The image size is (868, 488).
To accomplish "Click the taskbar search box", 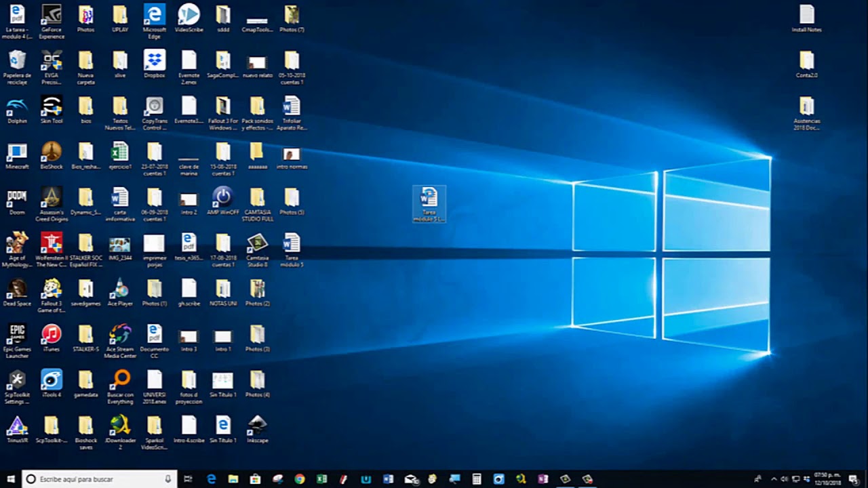I will (x=100, y=479).
